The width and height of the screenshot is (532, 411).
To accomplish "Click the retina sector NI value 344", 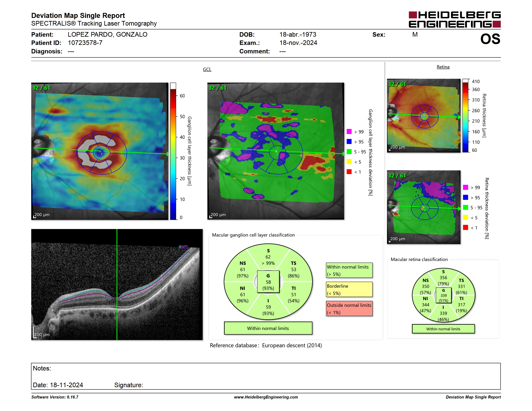I will tap(426, 305).
